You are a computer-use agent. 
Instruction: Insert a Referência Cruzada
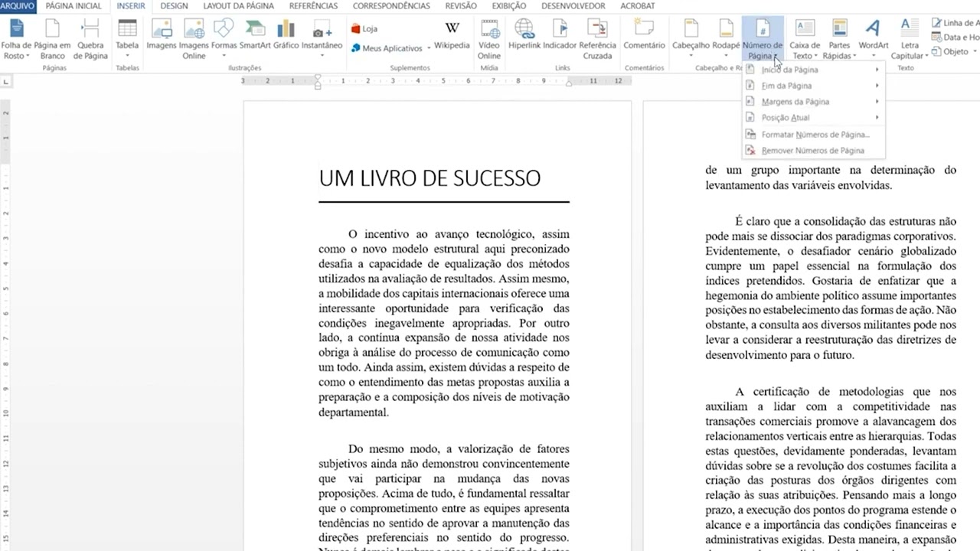[x=597, y=39]
